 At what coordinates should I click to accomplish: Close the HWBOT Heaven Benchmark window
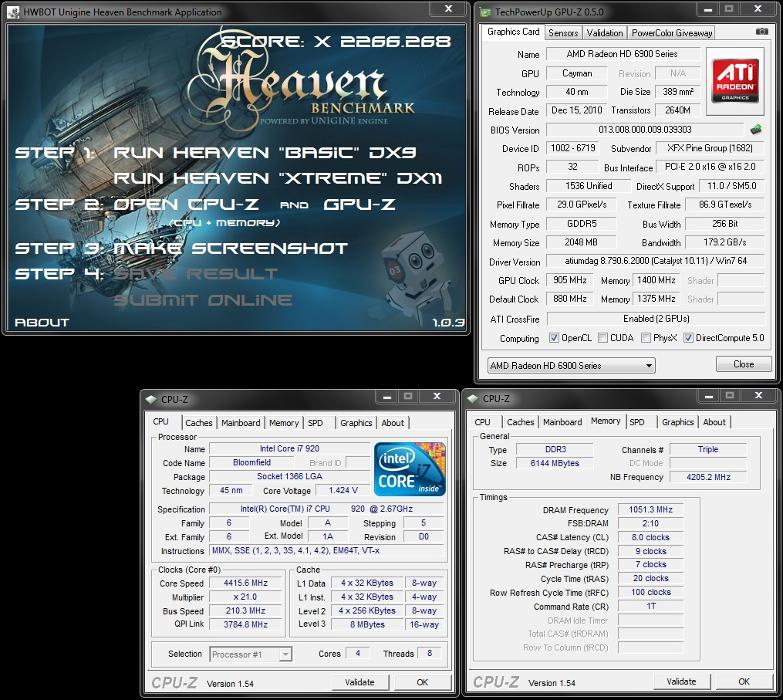point(448,8)
